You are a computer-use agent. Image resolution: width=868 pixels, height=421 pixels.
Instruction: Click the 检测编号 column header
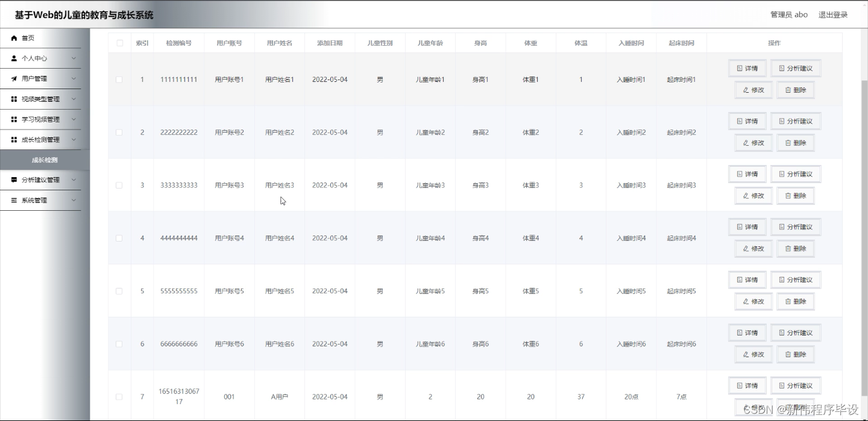[x=179, y=43]
